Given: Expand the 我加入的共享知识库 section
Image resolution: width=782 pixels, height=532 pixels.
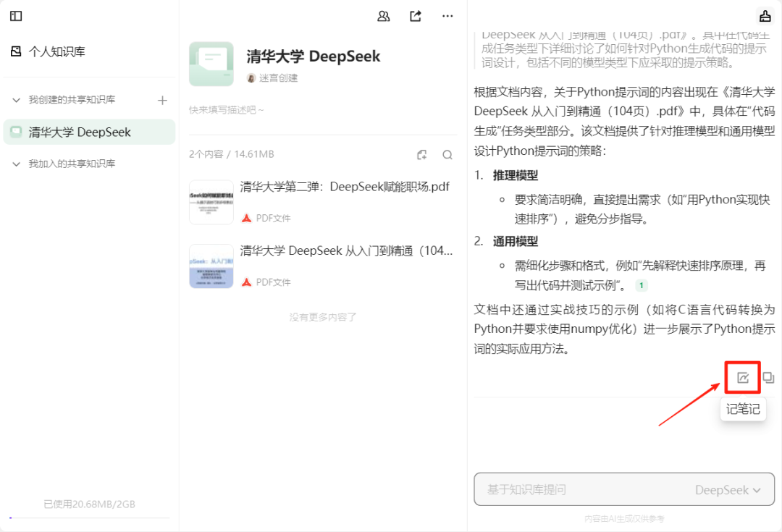Looking at the screenshot, I should pos(16,163).
